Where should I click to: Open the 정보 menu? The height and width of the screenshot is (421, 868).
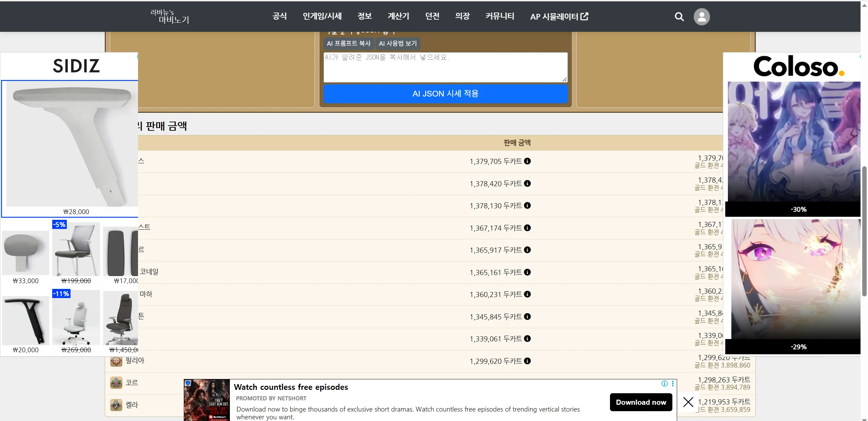[x=365, y=16]
